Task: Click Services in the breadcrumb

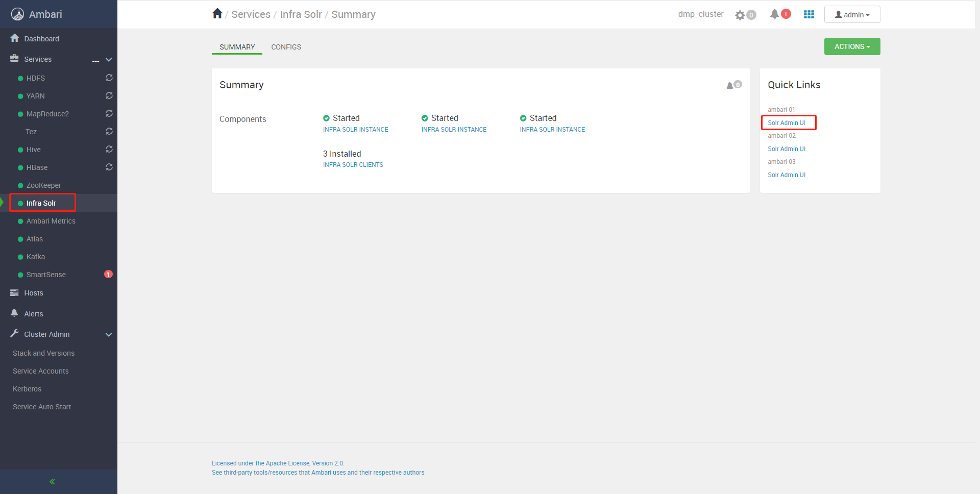Action: click(251, 14)
